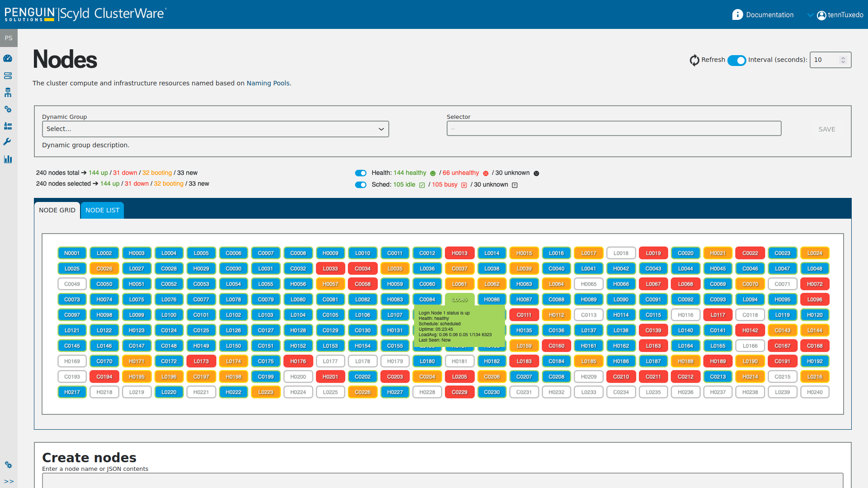The image size is (868, 488).
Task: Toggle the Health status display switch
Action: pyautogui.click(x=361, y=173)
